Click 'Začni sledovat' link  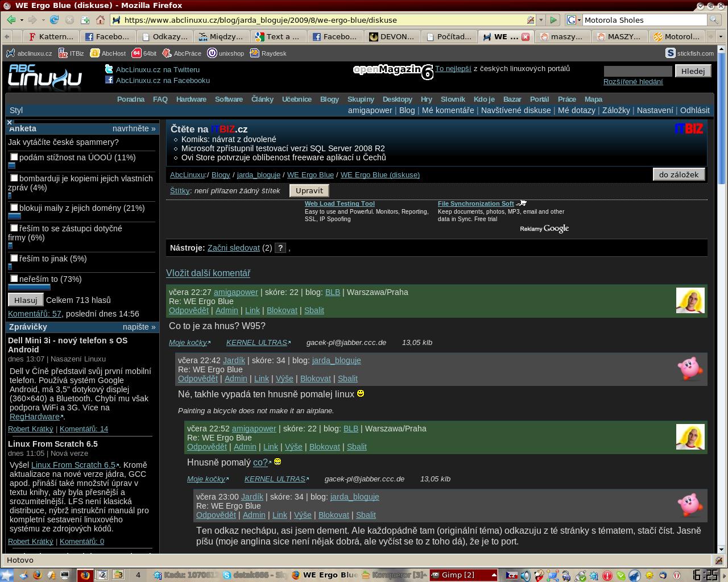click(x=234, y=248)
